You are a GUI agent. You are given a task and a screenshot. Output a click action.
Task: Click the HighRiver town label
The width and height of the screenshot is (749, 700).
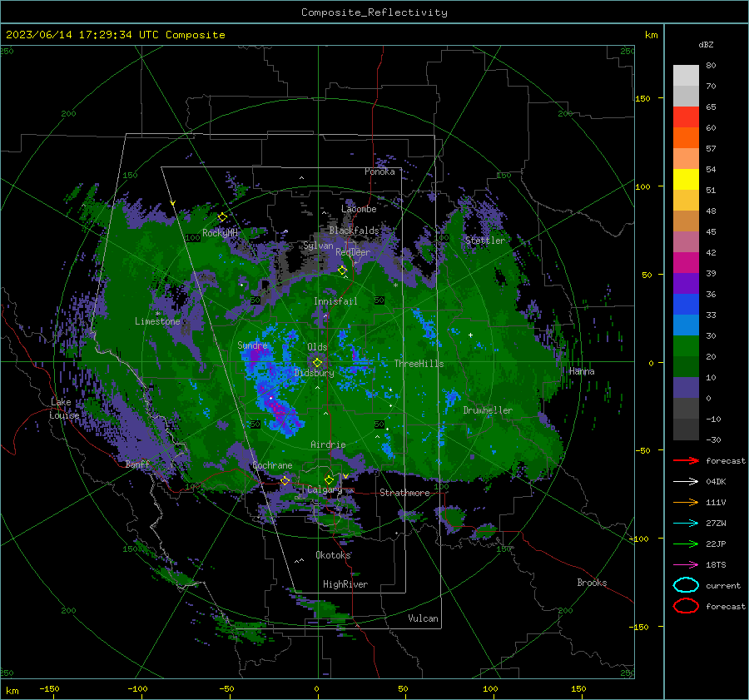click(x=345, y=584)
